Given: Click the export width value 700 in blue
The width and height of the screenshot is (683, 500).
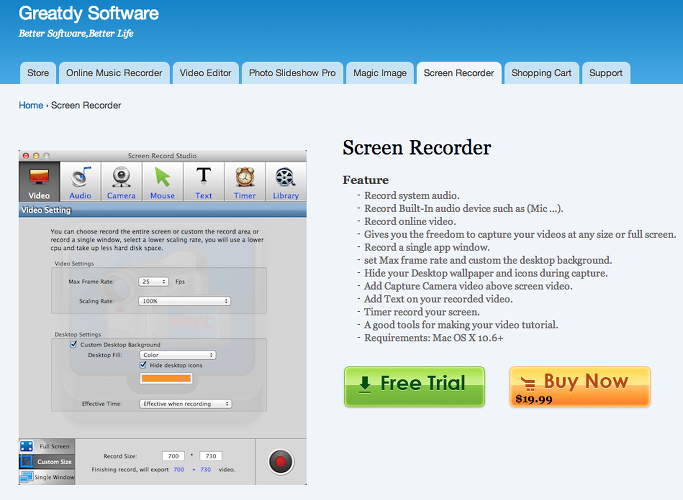Looking at the screenshot, I should [x=179, y=470].
